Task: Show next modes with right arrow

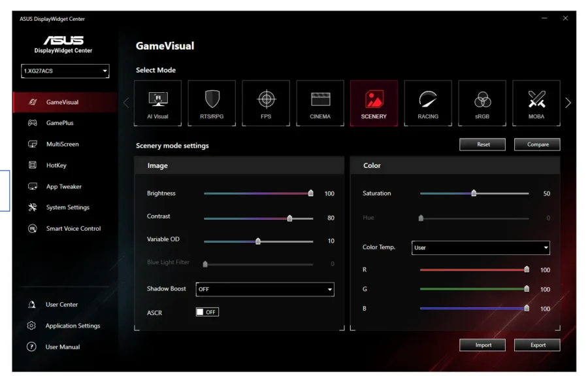Action: (x=568, y=103)
